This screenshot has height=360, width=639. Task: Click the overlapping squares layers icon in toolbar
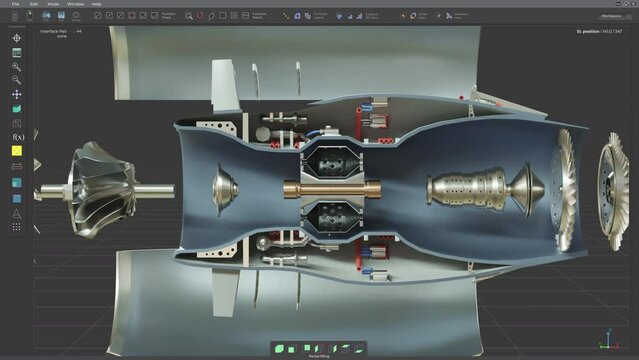click(308, 16)
